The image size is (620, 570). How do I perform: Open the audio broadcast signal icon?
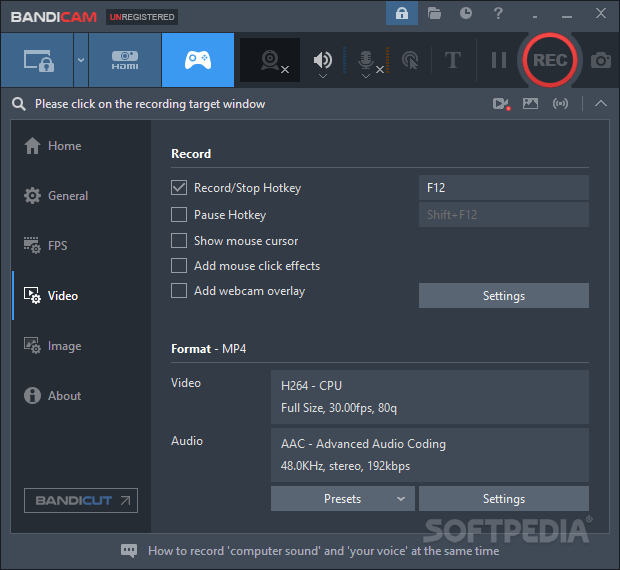point(560,104)
